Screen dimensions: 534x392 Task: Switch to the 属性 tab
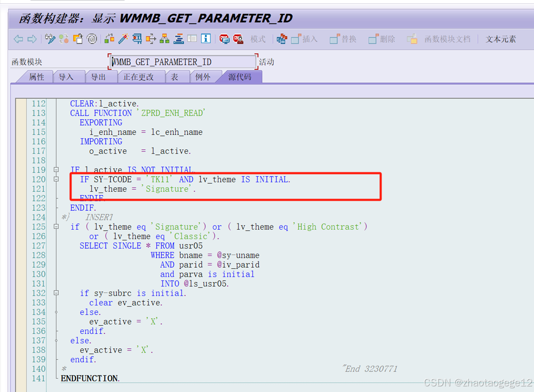[36, 77]
